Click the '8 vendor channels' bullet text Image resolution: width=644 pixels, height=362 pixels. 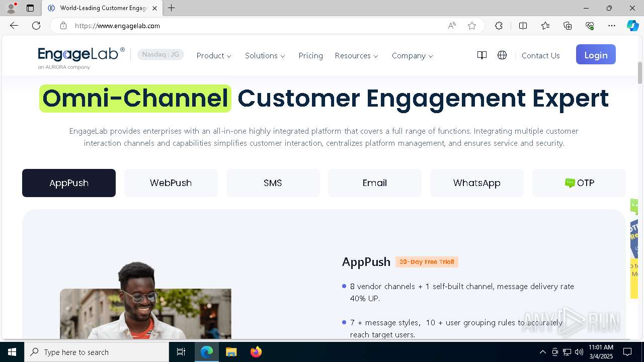point(462,292)
